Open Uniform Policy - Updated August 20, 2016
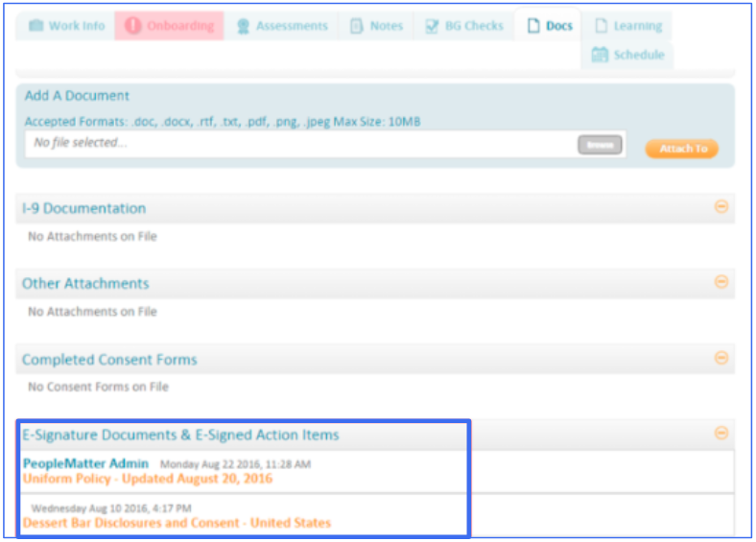The width and height of the screenshot is (756, 542). pos(148,479)
